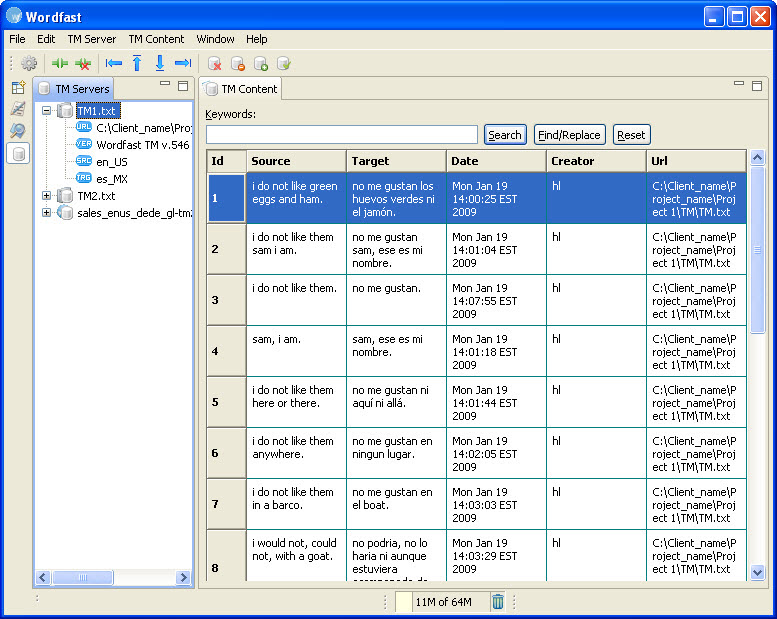The height and width of the screenshot is (619, 777).
Task: Open the TM Content menu
Action: tap(156, 39)
